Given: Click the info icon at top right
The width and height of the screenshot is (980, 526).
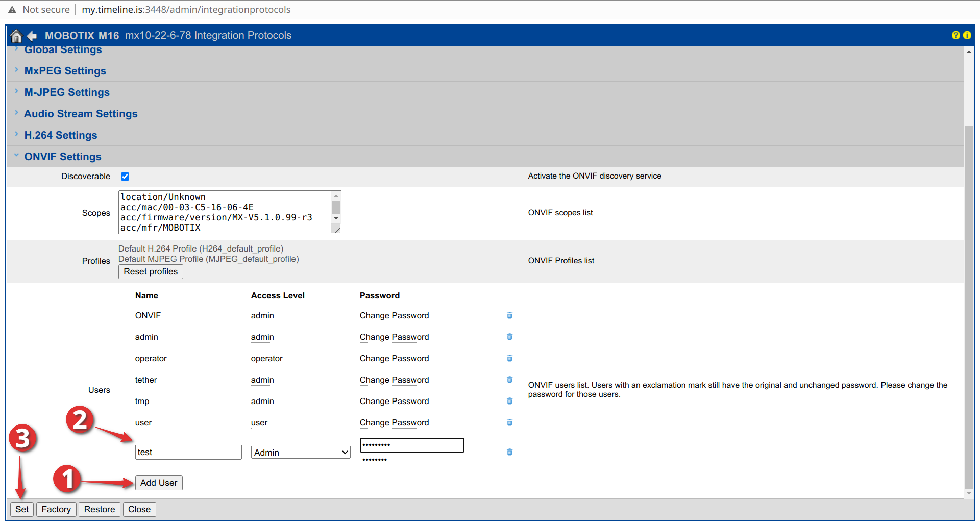Looking at the screenshot, I should [x=968, y=35].
